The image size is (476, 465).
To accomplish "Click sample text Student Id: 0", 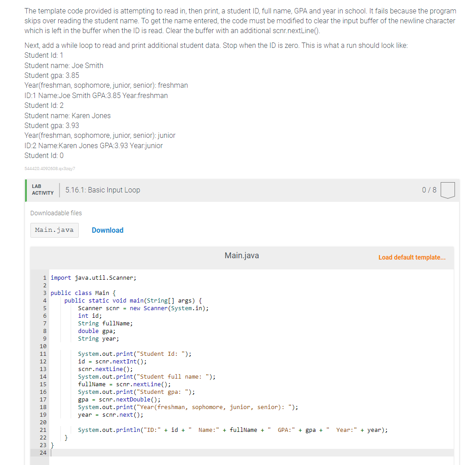I will [x=44, y=155].
